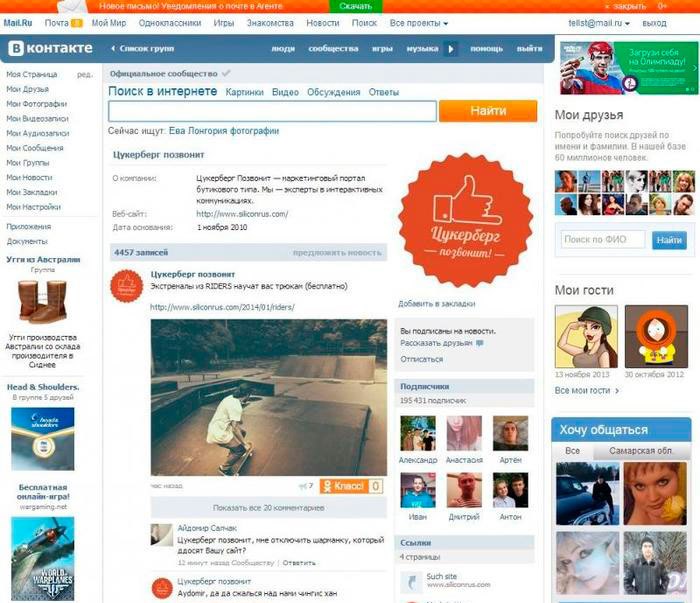The height and width of the screenshot is (603, 700).
Task: Expand the Все проекты dropdown menu
Action: [x=419, y=22]
